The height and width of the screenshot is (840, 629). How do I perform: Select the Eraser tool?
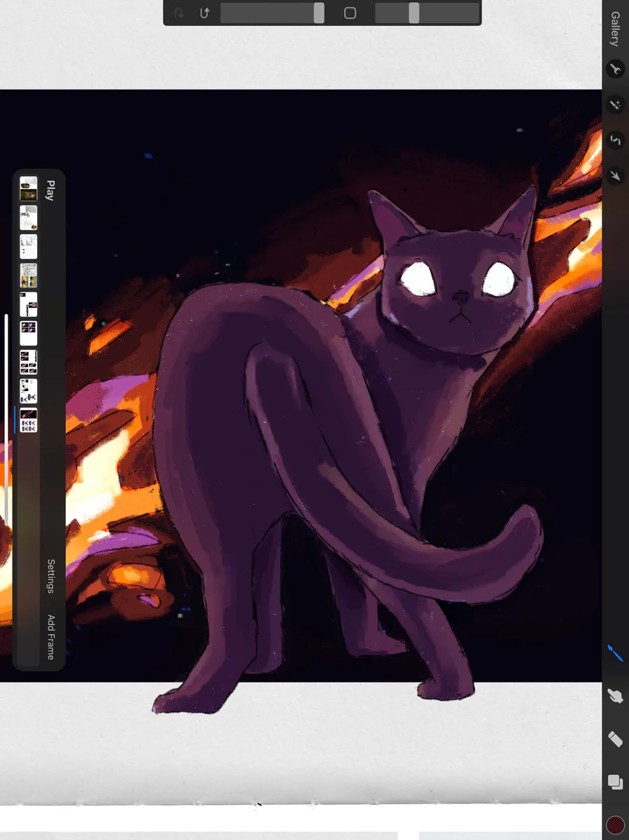point(615,739)
